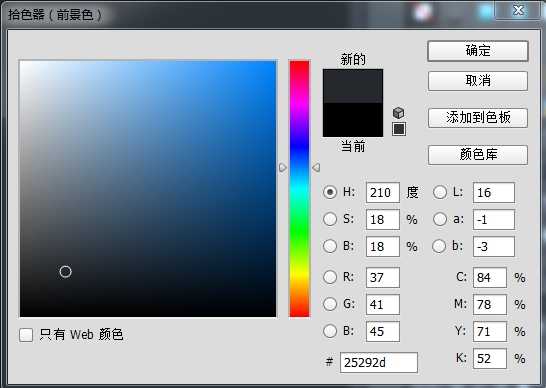The height and width of the screenshot is (388, 546).
Task: Click the right hue slider arrow handle
Action: point(316,168)
